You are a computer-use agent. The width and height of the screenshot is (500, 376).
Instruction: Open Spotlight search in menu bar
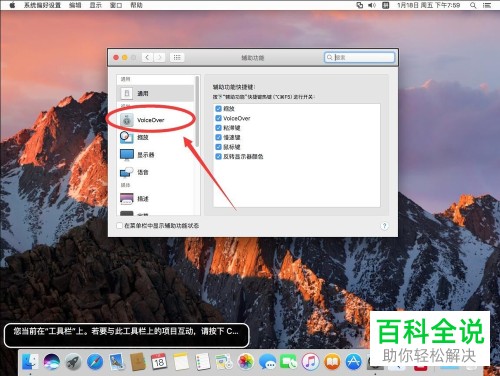coord(473,5)
